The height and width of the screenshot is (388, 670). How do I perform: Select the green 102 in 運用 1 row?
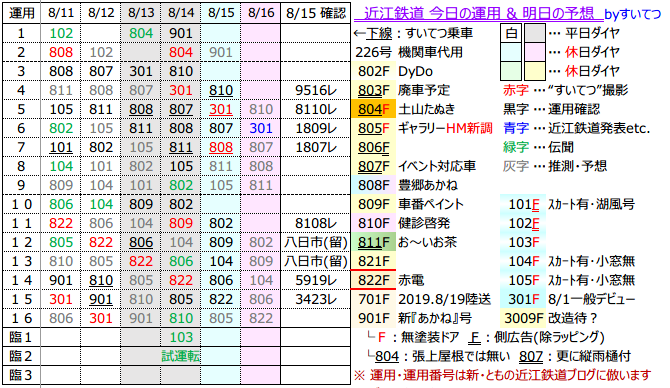61,33
